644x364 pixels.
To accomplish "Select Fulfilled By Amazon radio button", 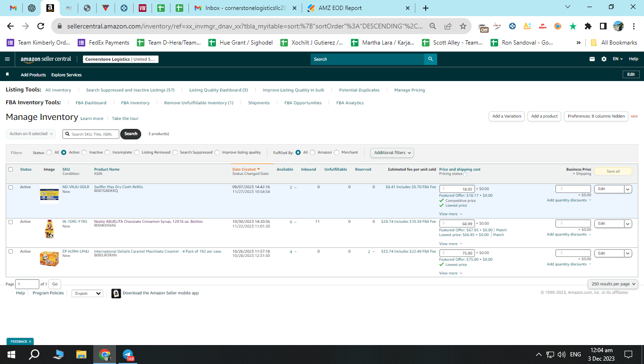I will [x=313, y=153].
